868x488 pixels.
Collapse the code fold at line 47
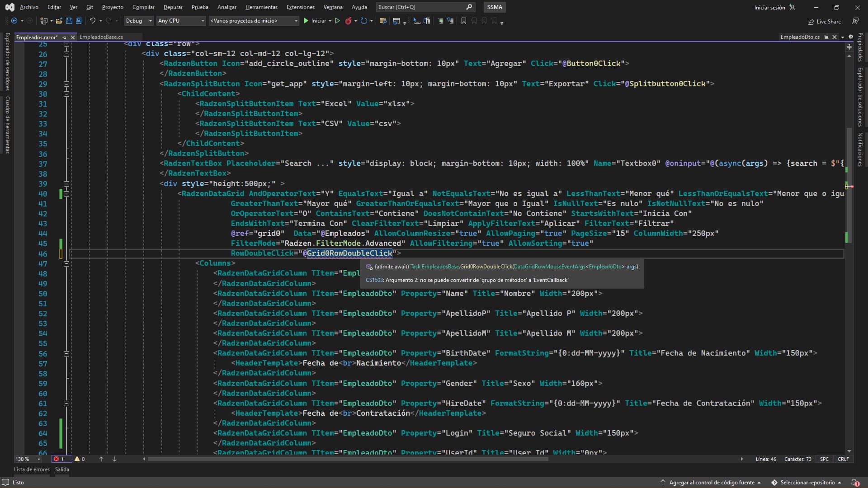coord(66,263)
